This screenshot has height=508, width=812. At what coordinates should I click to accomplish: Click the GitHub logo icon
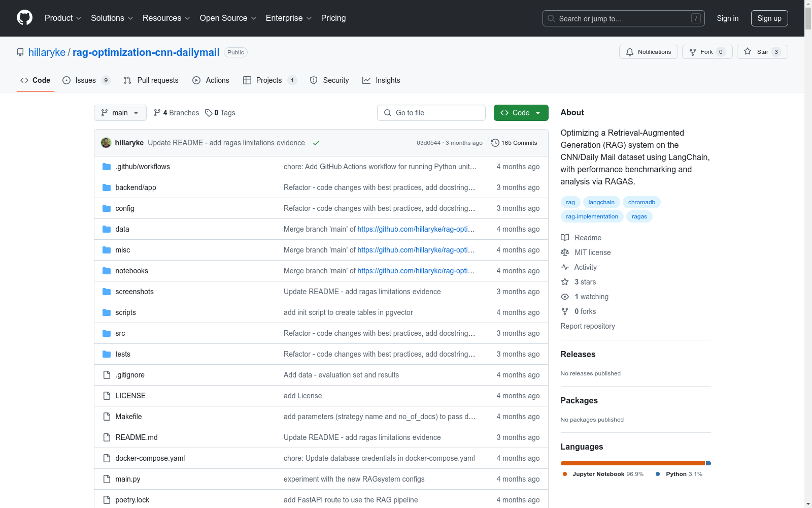click(x=24, y=18)
